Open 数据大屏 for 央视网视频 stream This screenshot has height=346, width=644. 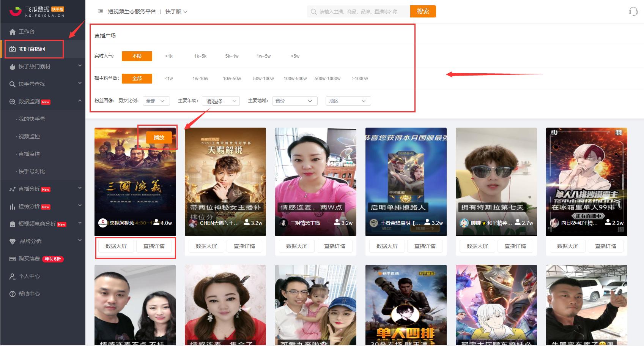pos(115,246)
